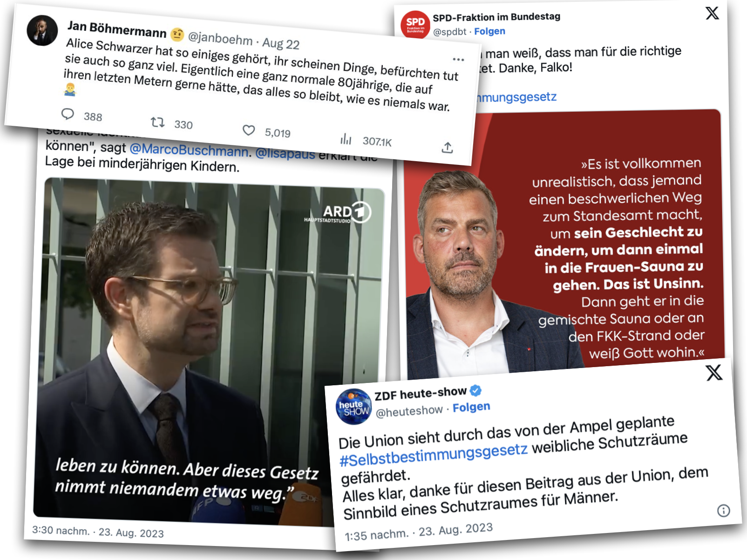Open the SPD-Fraktion profile logo
The image size is (747, 560).
(415, 24)
